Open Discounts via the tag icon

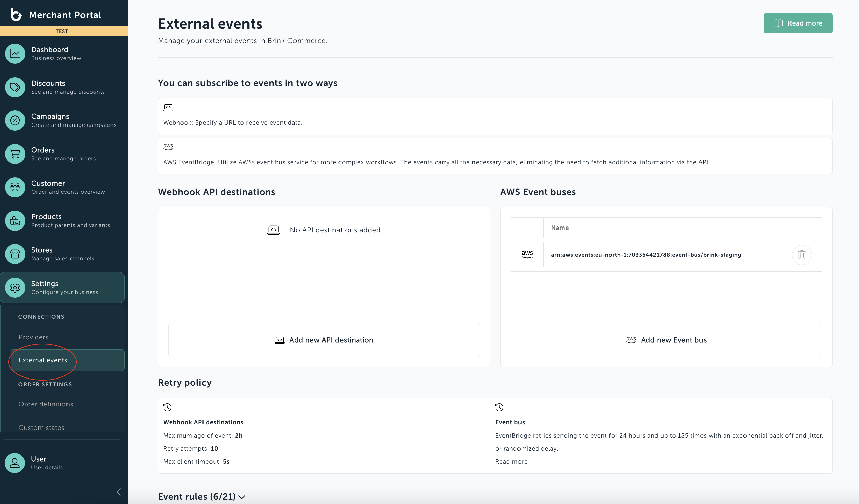tap(15, 87)
